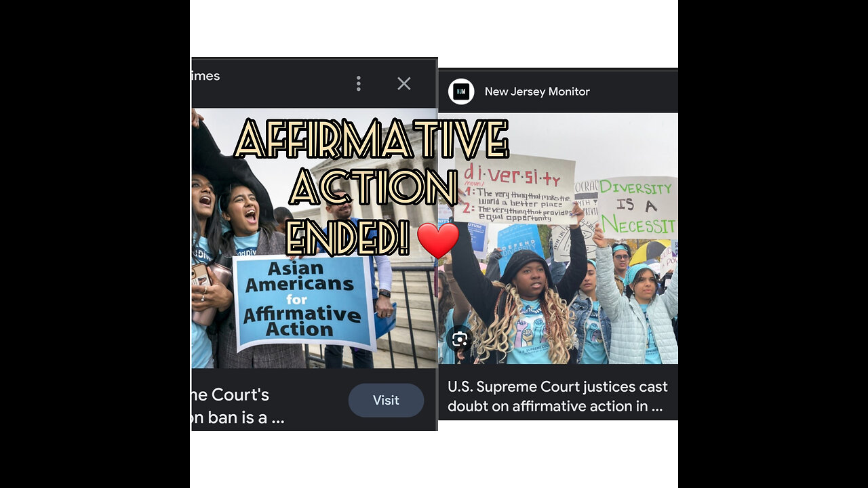Open the left headline ending 'ban is a ...'
The height and width of the screenshot is (488, 868).
click(x=238, y=406)
